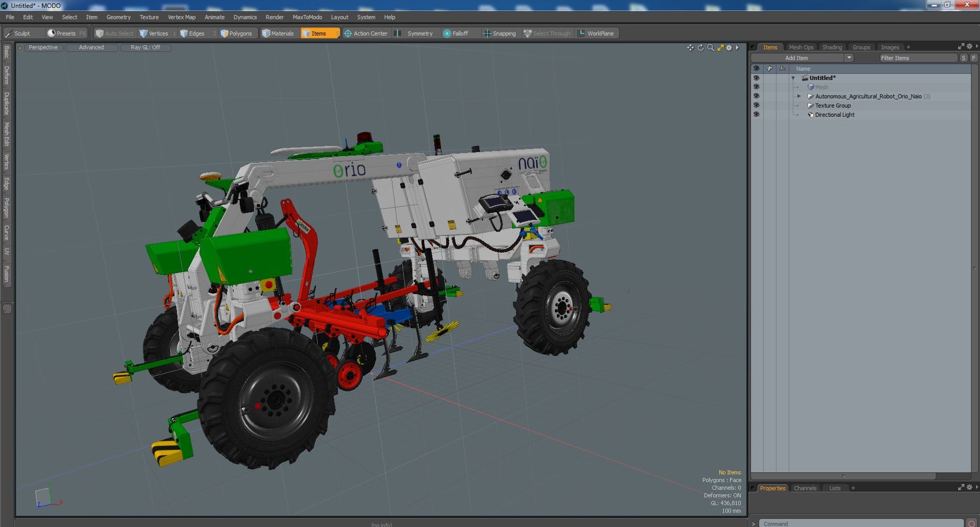The width and height of the screenshot is (980, 527).
Task: Hide Autonomous_Agricultural_Robot_Orio_Naio group
Action: 756,96
